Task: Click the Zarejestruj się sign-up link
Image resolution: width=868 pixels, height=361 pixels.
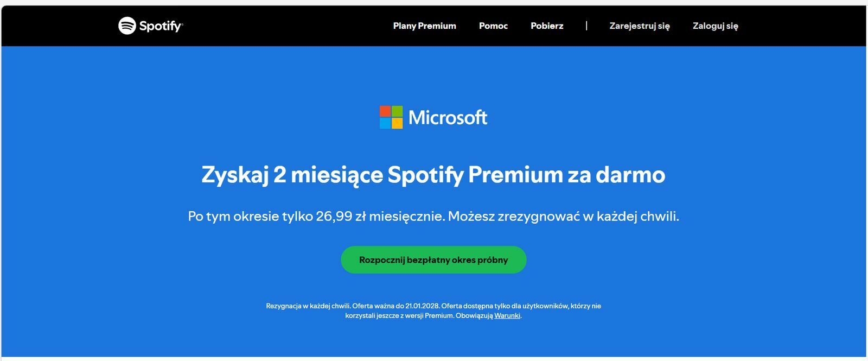Action: point(640,26)
